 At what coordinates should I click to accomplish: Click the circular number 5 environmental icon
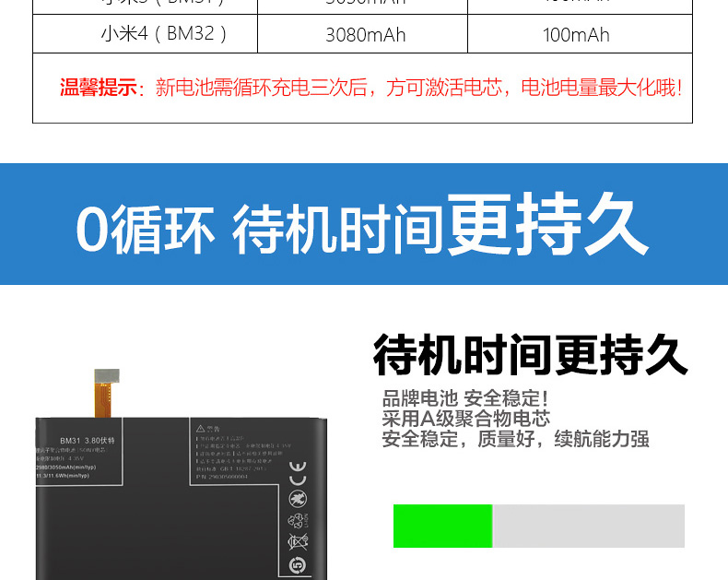click(298, 565)
